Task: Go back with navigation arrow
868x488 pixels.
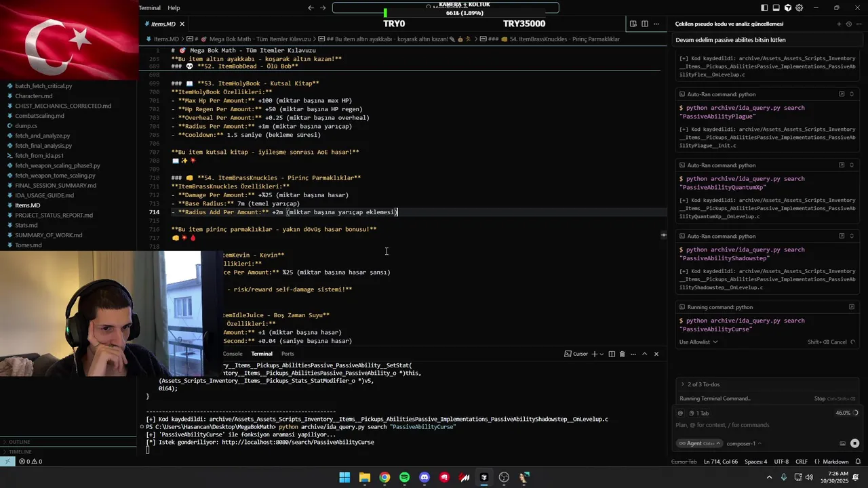Action: 311,8
